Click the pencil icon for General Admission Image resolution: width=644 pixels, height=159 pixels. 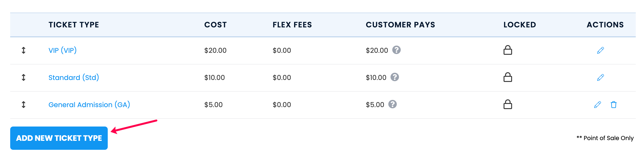(597, 105)
